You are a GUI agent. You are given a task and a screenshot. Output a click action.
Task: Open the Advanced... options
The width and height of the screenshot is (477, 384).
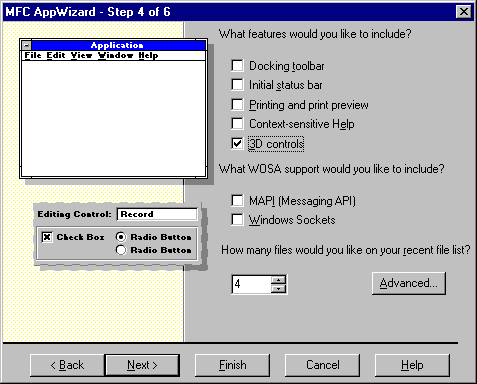point(409,283)
